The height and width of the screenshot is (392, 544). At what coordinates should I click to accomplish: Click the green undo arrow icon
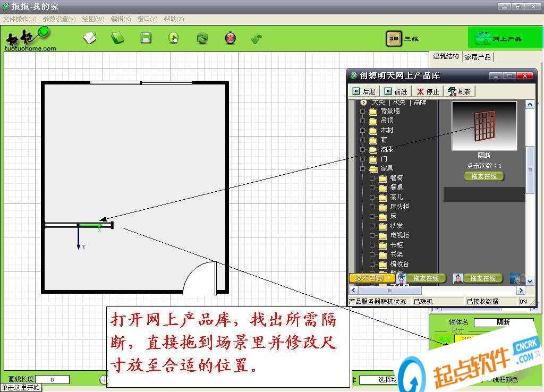pyautogui.click(x=257, y=38)
